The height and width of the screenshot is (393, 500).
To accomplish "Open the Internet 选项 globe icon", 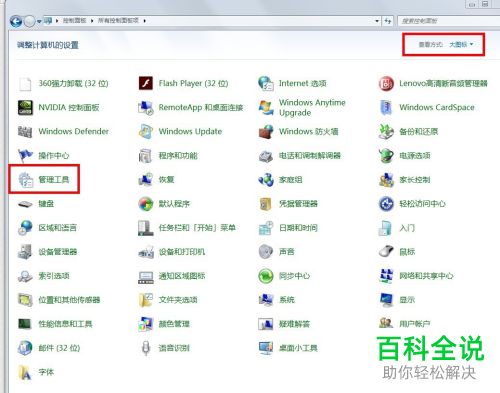I will click(x=266, y=83).
